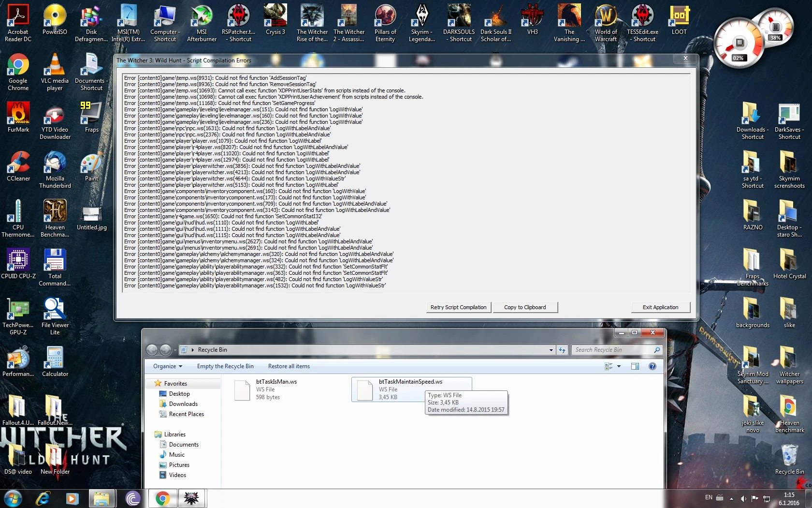Expand the view options dropdown arrow
Image resolution: width=812 pixels, height=508 pixels.
(619, 366)
